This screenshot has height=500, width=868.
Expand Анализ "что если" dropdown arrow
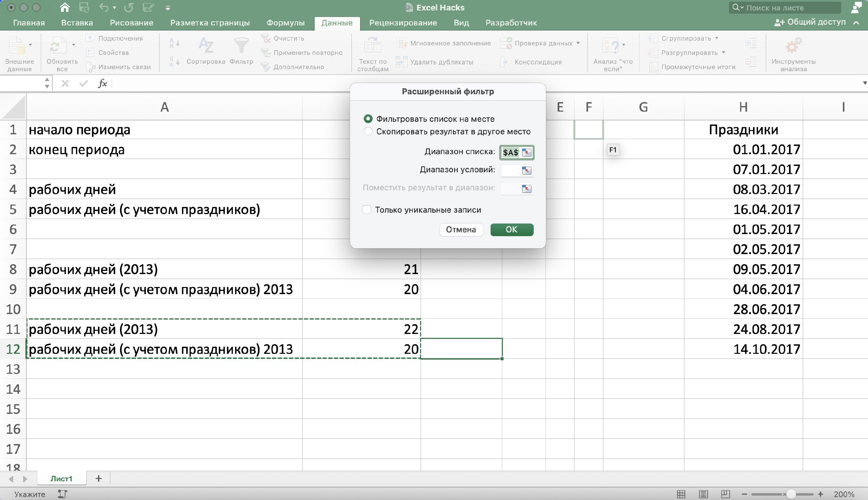[x=624, y=45]
